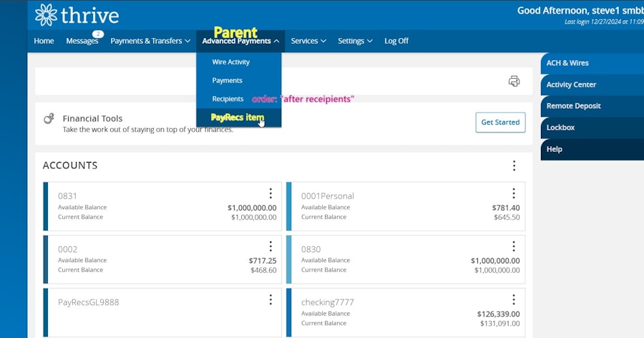Click the Get Started button

tap(500, 122)
